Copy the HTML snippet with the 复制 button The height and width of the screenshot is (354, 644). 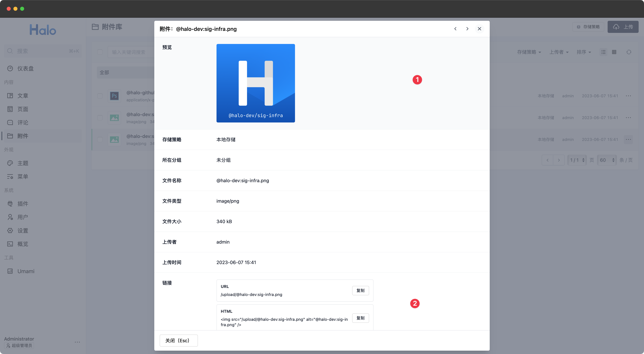pos(360,318)
